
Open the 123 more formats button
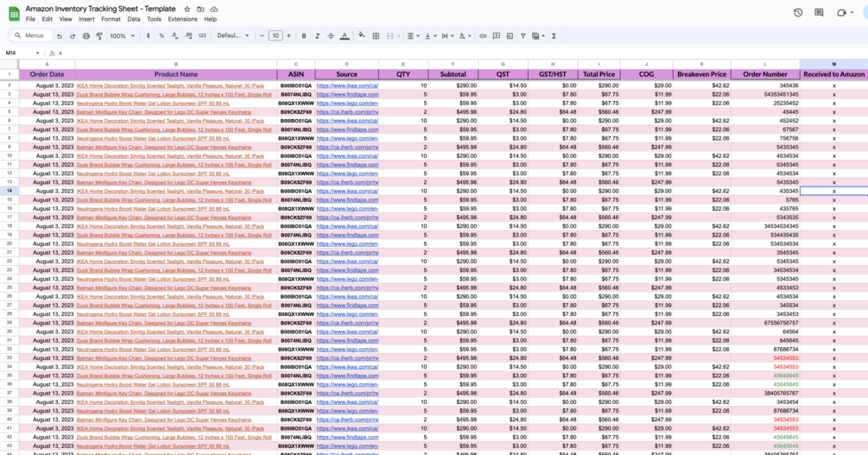(202, 36)
